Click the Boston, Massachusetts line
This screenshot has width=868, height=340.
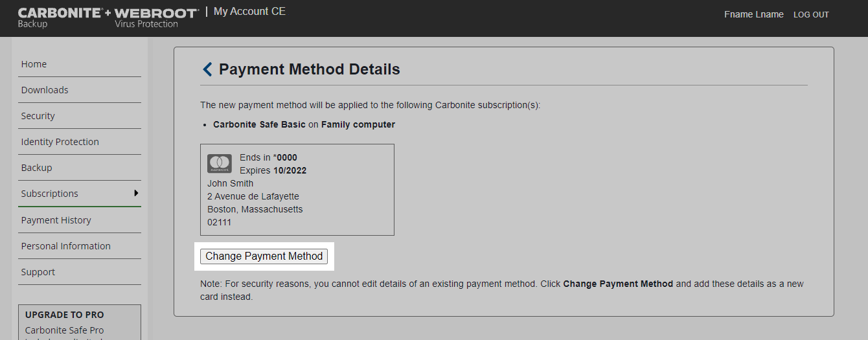(255, 209)
